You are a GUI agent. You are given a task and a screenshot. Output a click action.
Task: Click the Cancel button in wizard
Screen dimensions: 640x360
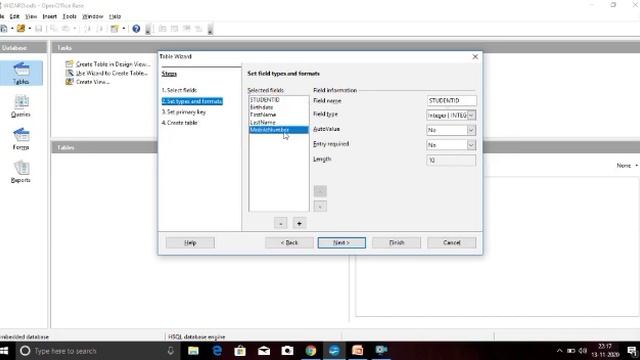click(x=451, y=242)
